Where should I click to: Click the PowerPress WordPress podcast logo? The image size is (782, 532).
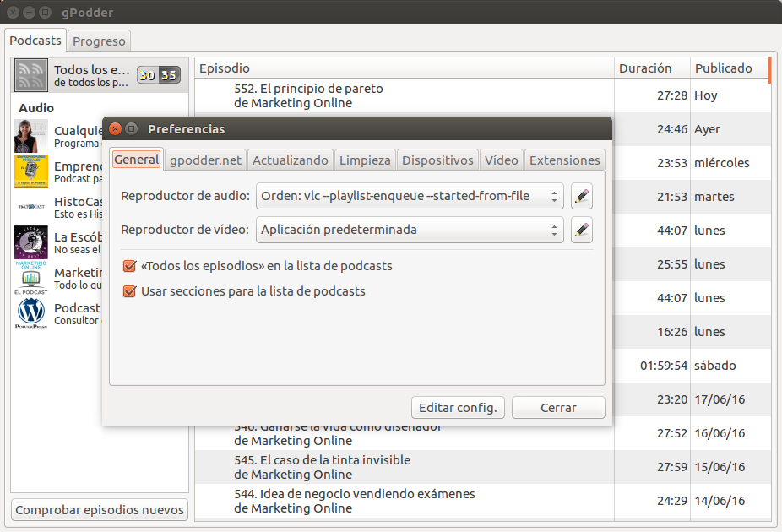tap(31, 313)
